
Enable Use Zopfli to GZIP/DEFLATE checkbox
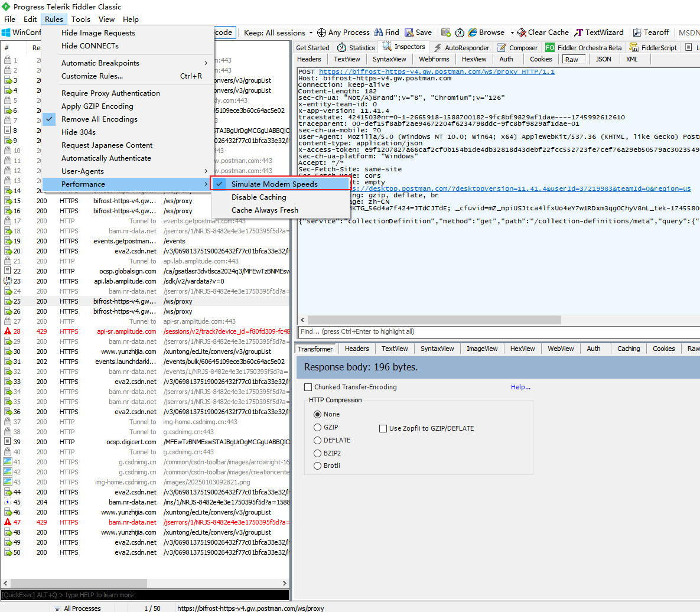point(383,428)
